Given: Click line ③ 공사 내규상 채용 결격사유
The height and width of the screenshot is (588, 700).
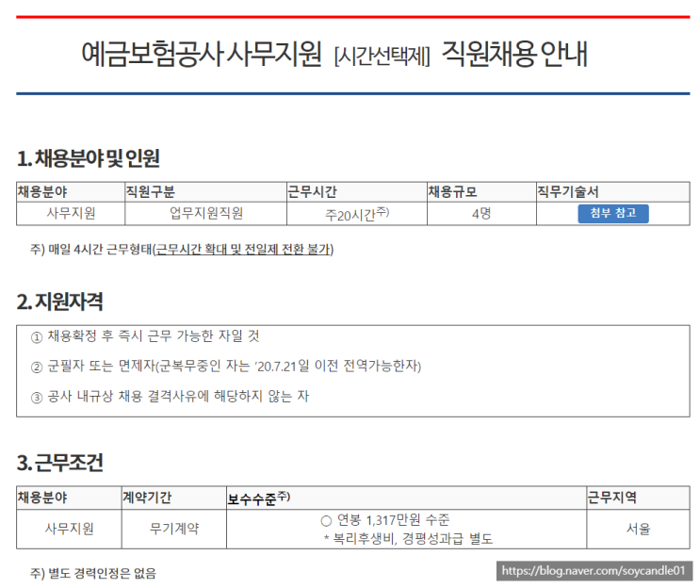Looking at the screenshot, I should [170, 396].
